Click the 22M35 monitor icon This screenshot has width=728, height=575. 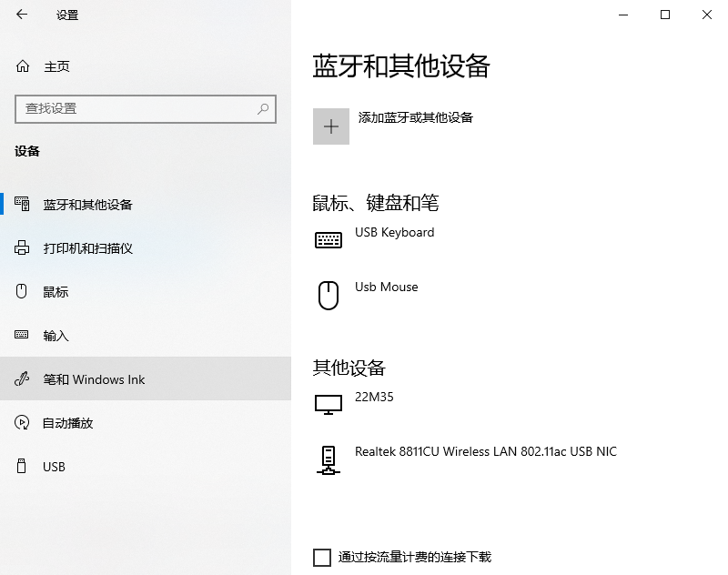click(328, 404)
